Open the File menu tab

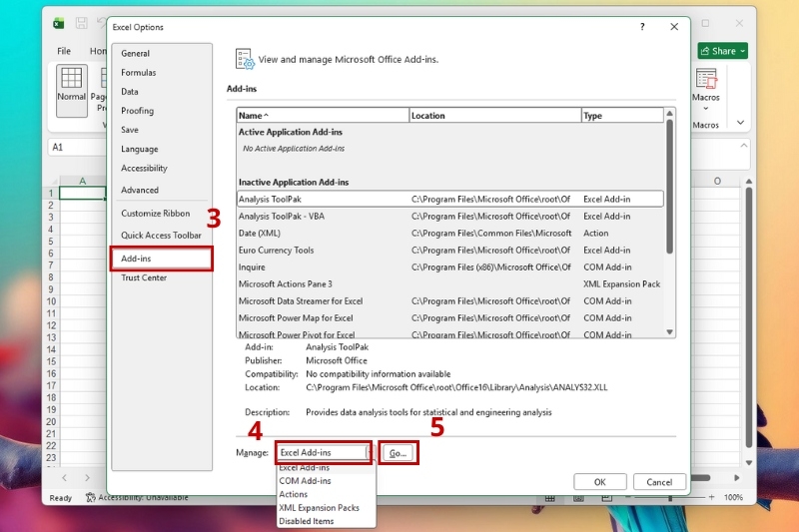coord(64,51)
